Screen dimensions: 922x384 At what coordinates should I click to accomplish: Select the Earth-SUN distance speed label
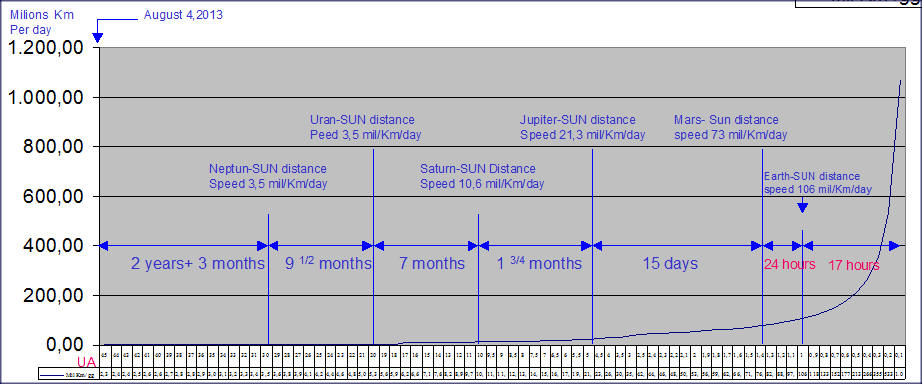[x=817, y=183]
